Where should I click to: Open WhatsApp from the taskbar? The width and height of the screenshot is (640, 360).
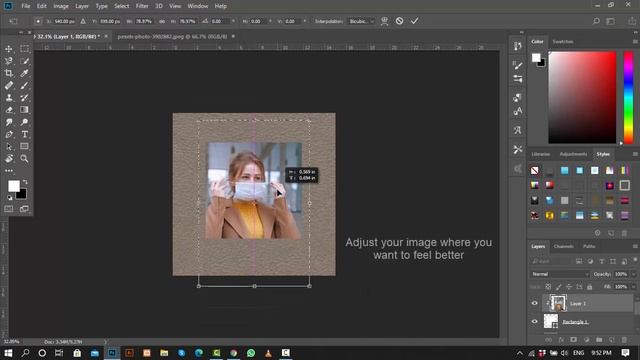251,353
